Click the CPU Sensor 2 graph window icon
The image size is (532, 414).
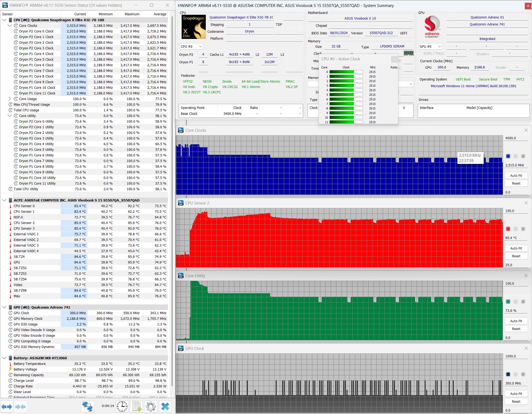coord(181,203)
